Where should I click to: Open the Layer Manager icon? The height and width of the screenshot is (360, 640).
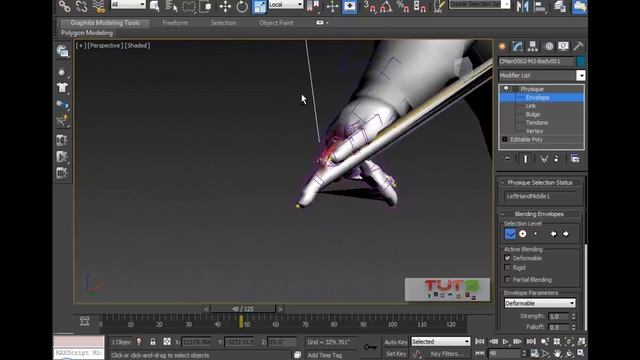click(x=560, y=7)
